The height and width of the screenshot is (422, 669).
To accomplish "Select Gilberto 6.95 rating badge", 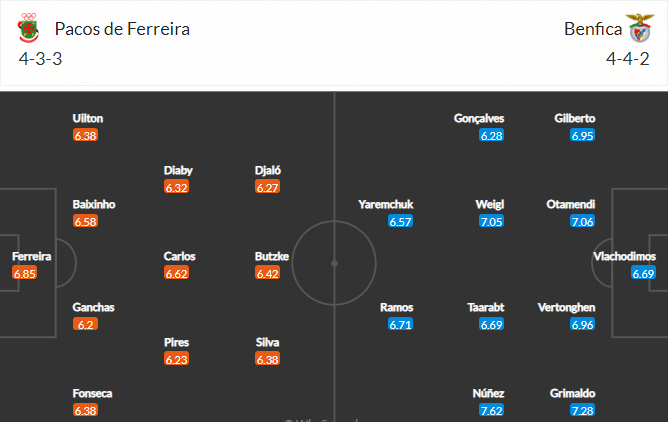I will pos(582,135).
